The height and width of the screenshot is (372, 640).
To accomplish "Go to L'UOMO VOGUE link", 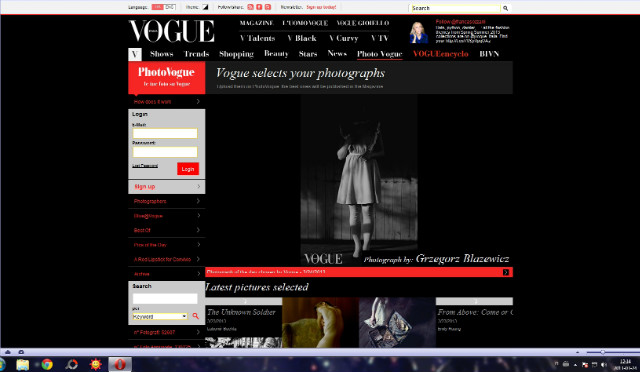I will (x=305, y=23).
